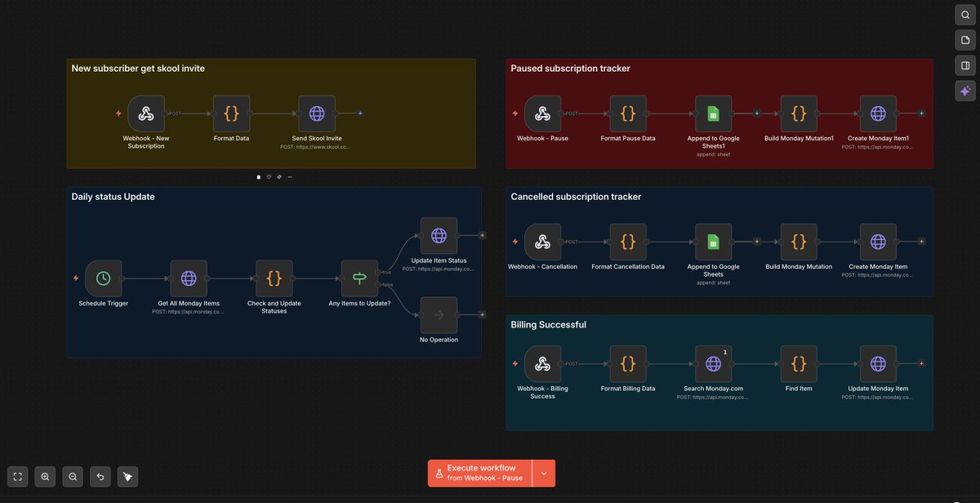Select the No Operation node
Image resolution: width=980 pixels, height=503 pixels.
click(439, 314)
